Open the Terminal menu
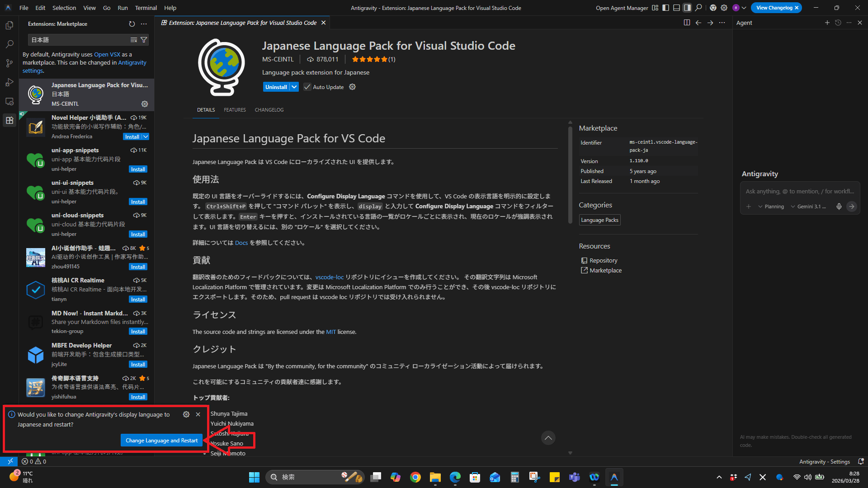 [146, 8]
